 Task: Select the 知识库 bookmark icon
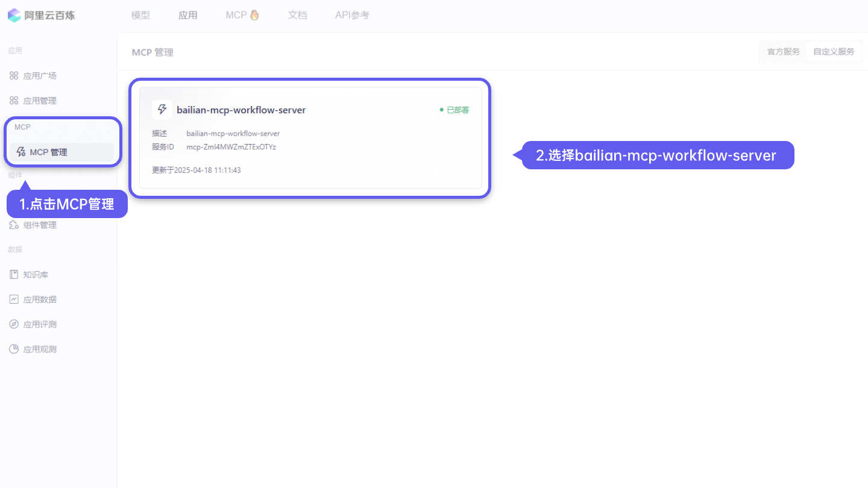point(13,274)
